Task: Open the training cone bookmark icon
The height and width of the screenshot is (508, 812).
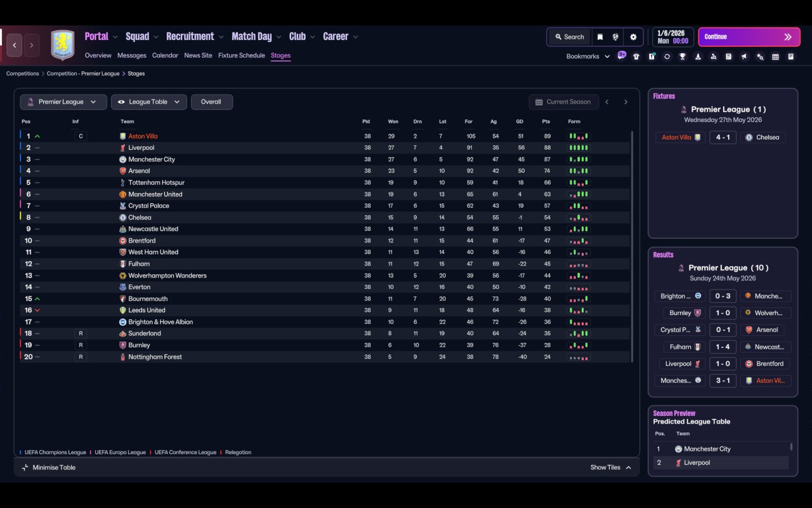Action: click(698, 57)
